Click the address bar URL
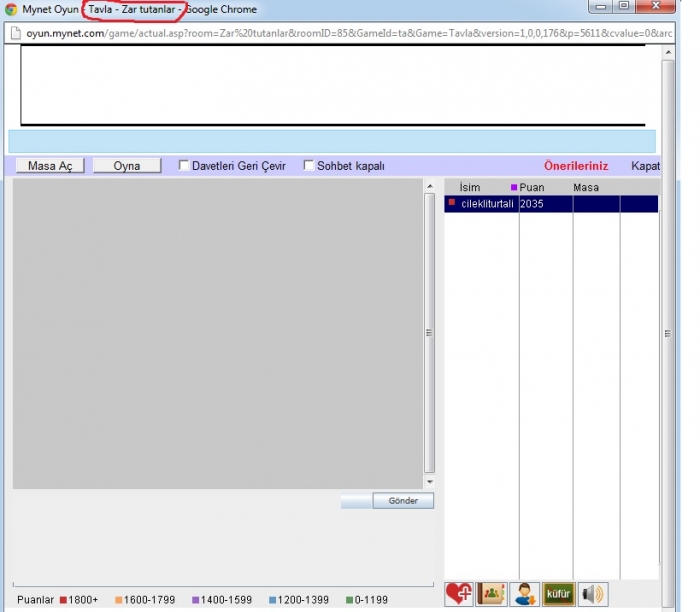The width and height of the screenshot is (700, 612). click(349, 33)
